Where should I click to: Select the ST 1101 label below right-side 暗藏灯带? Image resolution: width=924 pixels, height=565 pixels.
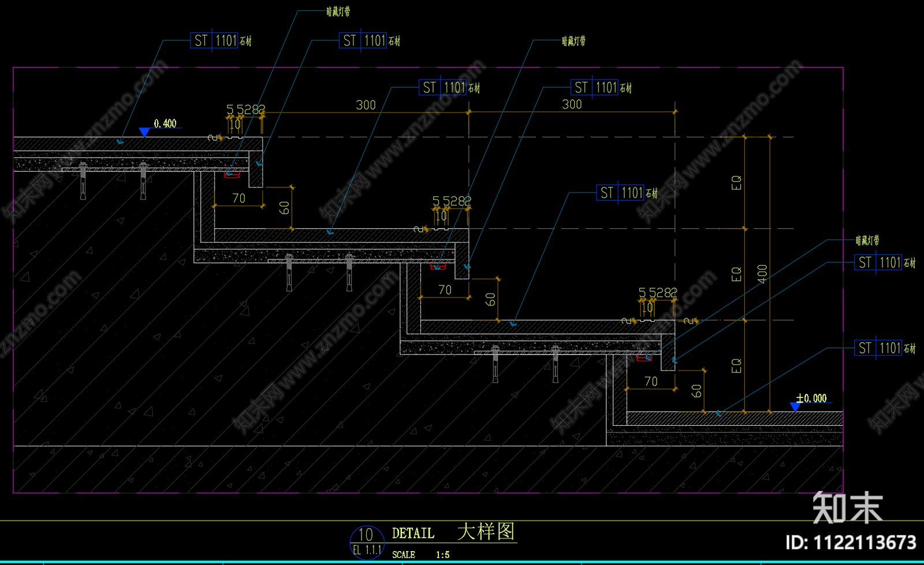[885, 262]
